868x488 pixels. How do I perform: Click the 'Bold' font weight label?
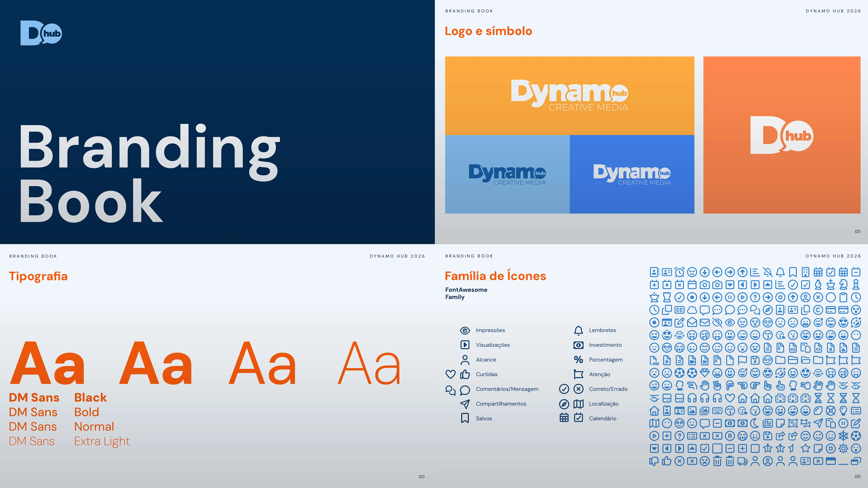click(87, 412)
